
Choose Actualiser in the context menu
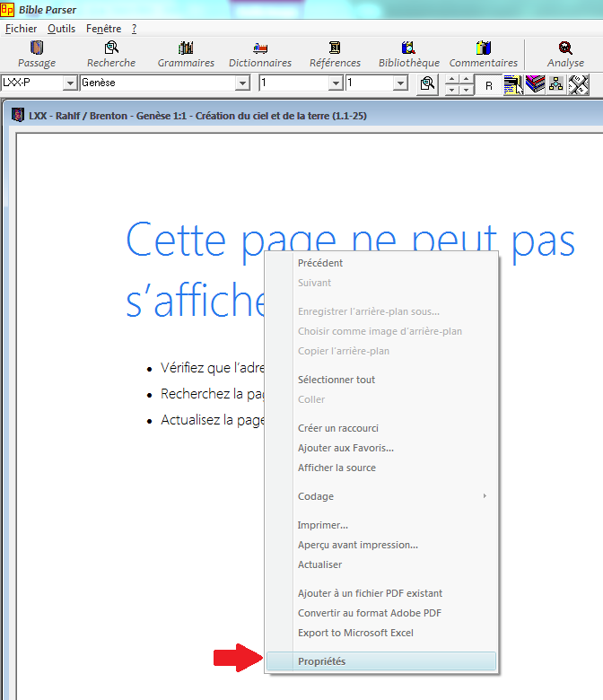tap(381, 564)
